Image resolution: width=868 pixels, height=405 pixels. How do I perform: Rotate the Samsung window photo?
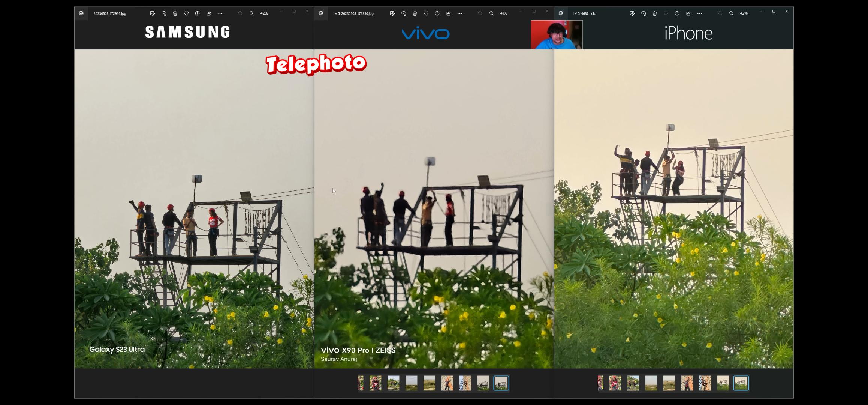[x=164, y=13]
